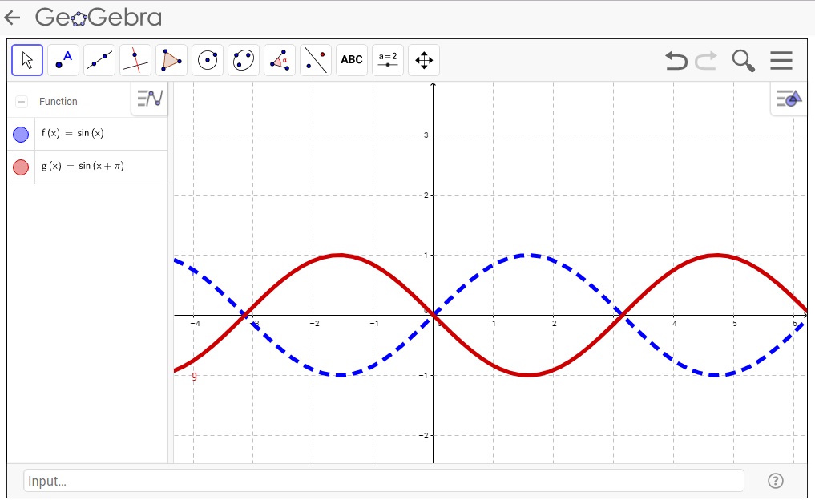Hide function f(x) = sin(x)
The height and width of the screenshot is (504, 815).
click(x=20, y=134)
